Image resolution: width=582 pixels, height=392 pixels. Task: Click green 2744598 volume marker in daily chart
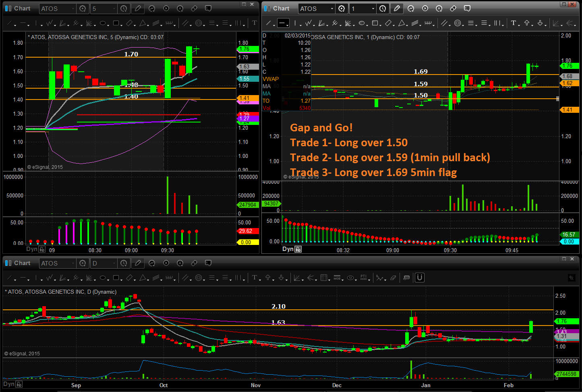[567, 374]
